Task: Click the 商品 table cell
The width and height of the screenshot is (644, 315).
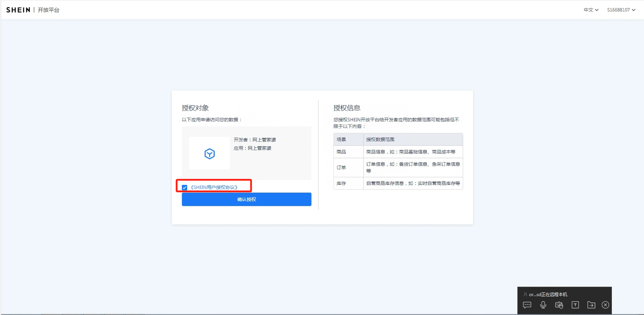Action: tap(348, 152)
